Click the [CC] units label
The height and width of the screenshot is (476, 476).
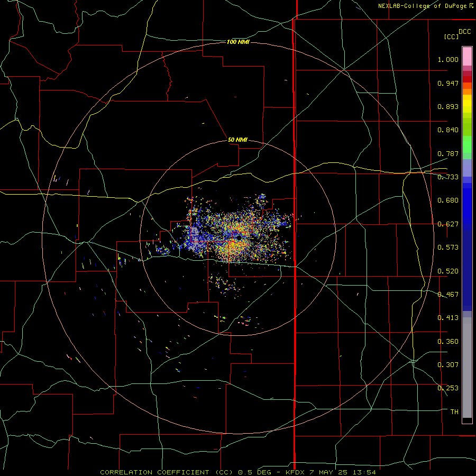pos(451,36)
